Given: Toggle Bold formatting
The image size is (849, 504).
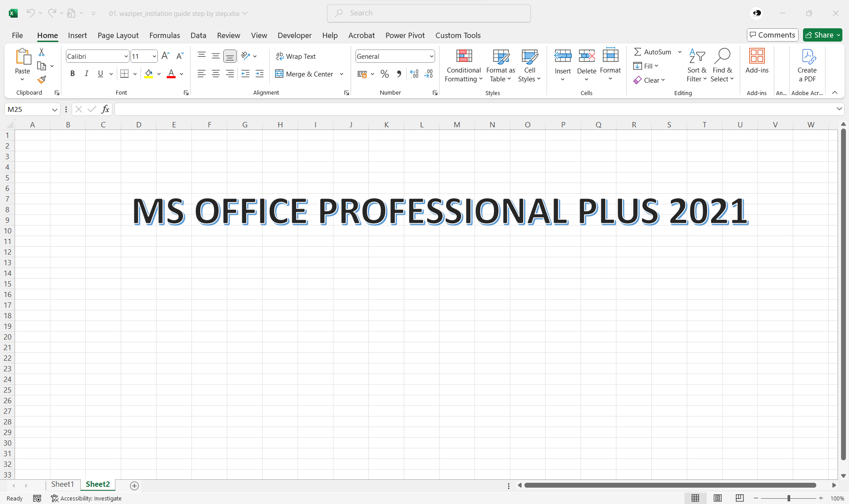Looking at the screenshot, I should point(73,74).
